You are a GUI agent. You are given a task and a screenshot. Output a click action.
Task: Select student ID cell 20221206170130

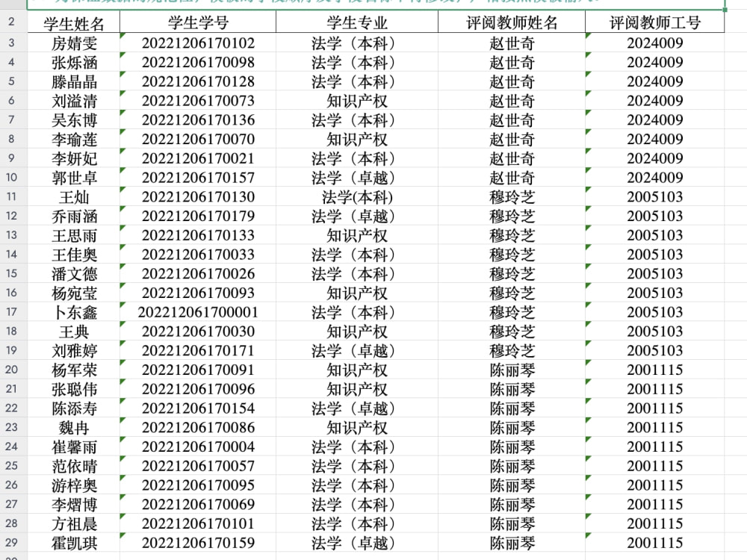pyautogui.click(x=198, y=196)
